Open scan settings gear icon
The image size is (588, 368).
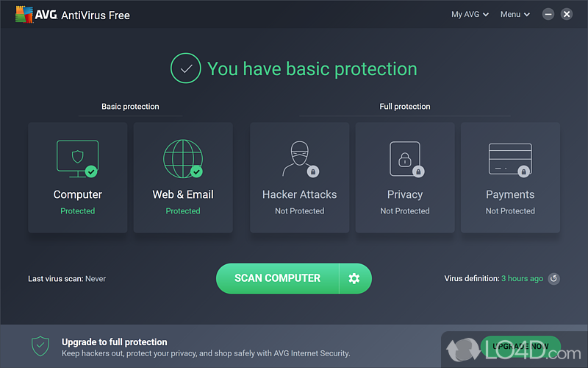pyautogui.click(x=354, y=278)
